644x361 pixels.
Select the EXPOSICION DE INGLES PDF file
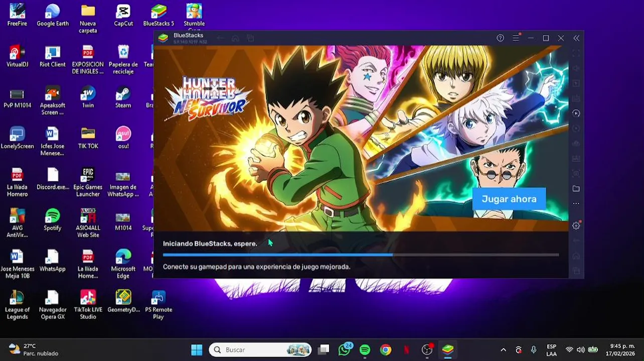88,60
